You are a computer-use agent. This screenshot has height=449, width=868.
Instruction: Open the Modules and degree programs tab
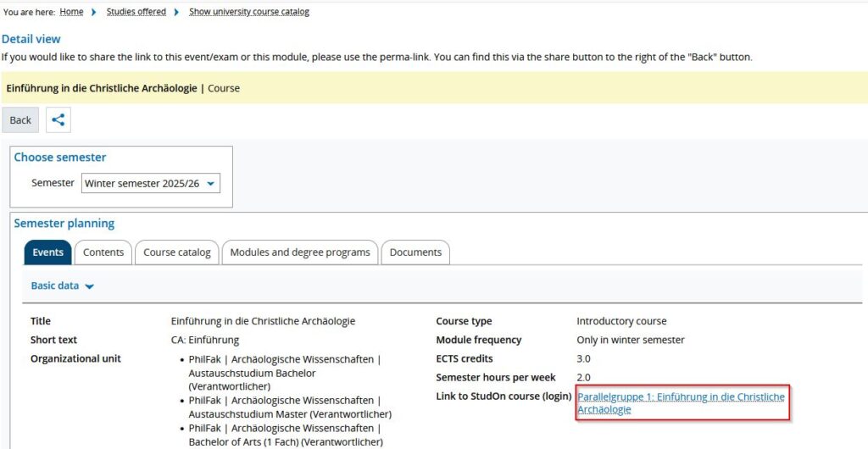pyautogui.click(x=300, y=252)
